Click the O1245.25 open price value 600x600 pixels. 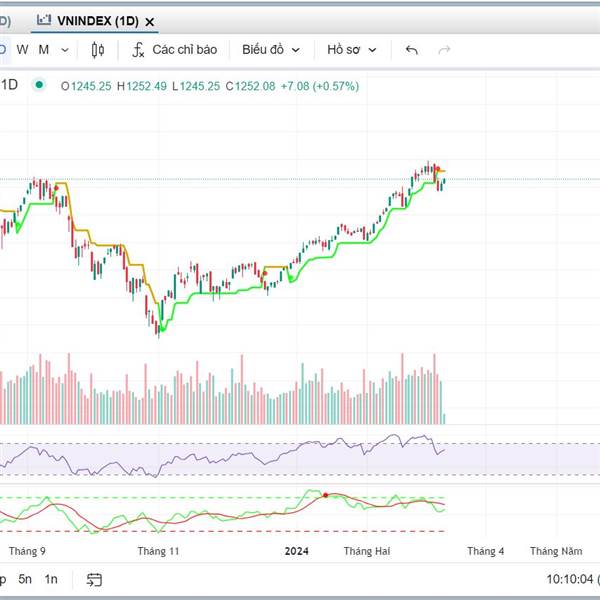(86, 86)
